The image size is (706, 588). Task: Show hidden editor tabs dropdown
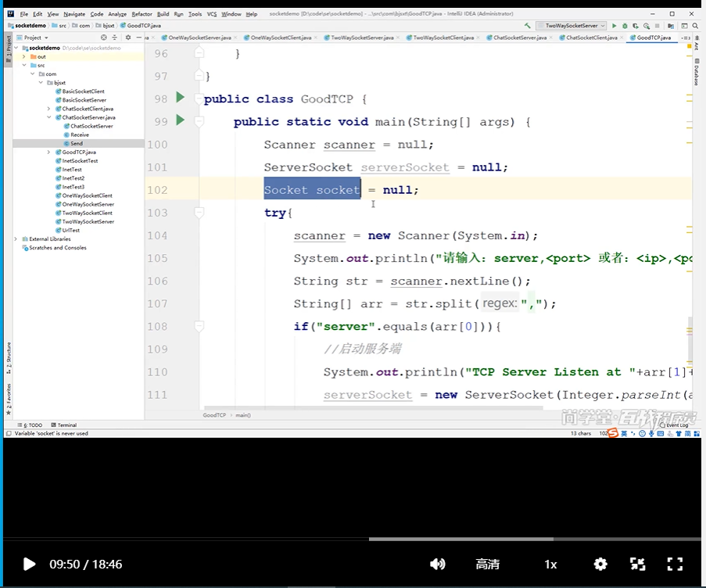(686, 38)
